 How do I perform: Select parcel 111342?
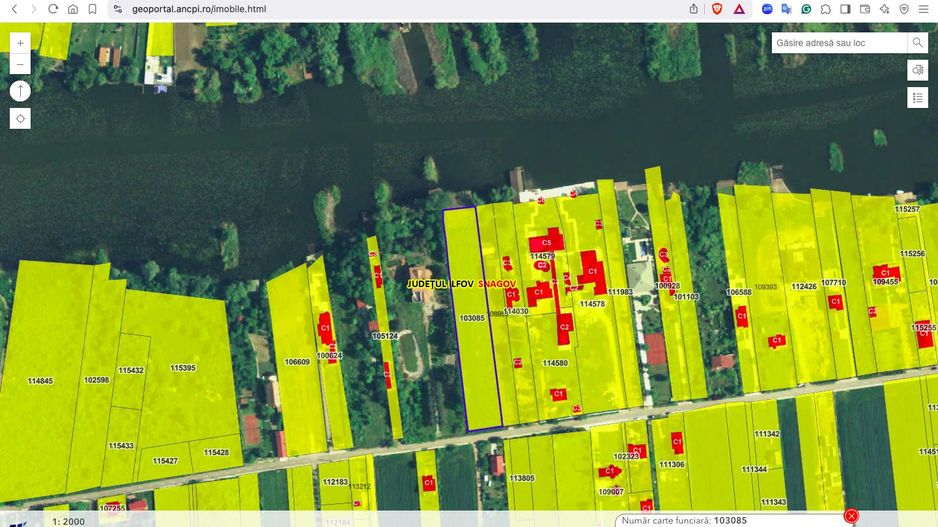click(767, 434)
